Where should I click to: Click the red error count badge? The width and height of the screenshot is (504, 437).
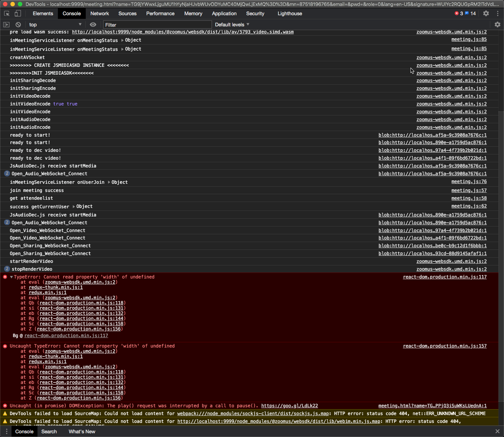[x=459, y=13]
